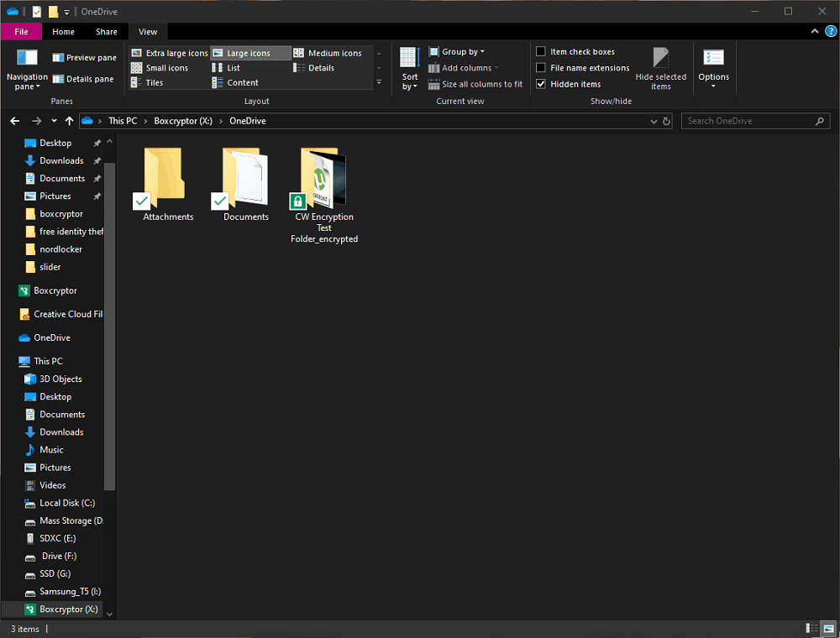Refresh the OneDrive folder
The width and height of the screenshot is (840, 638).
[x=666, y=121]
